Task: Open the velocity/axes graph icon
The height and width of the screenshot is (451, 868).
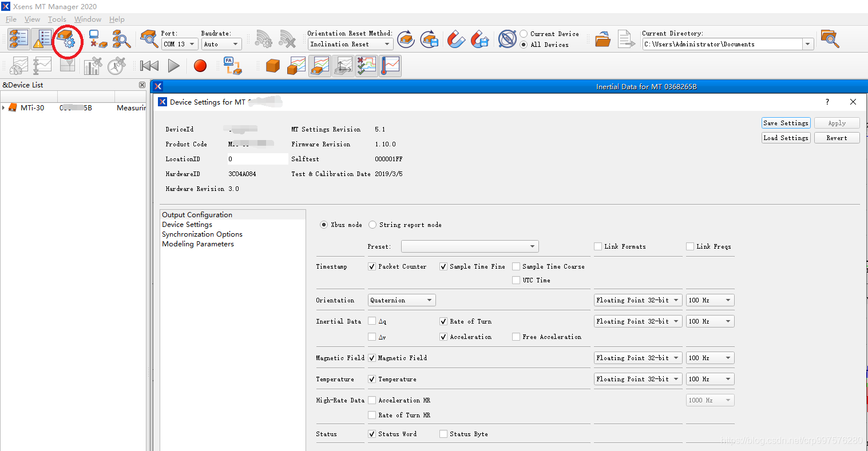Action: (x=343, y=66)
